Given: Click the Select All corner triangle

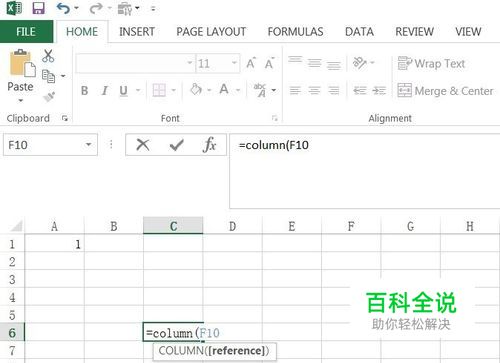Looking at the screenshot, I should tap(16, 226).
